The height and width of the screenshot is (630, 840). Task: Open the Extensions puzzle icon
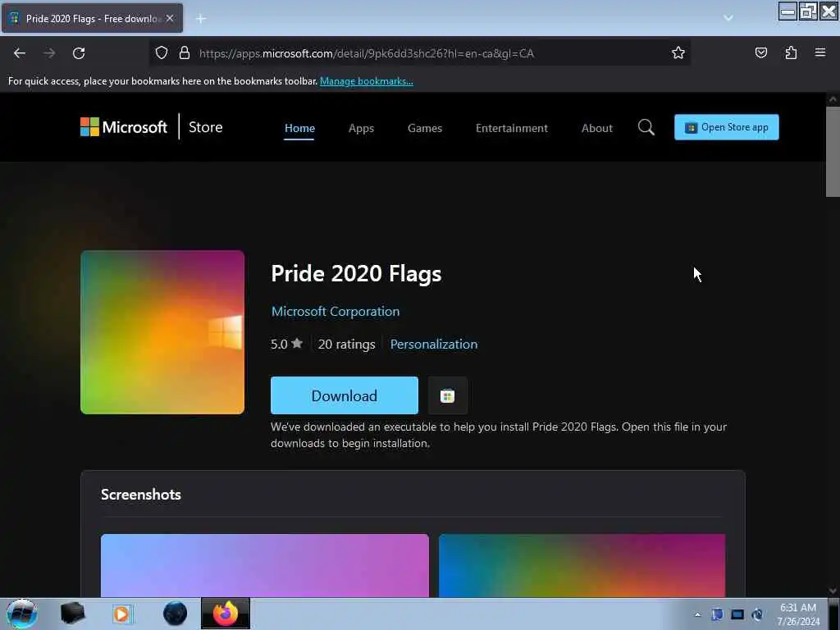coord(791,52)
